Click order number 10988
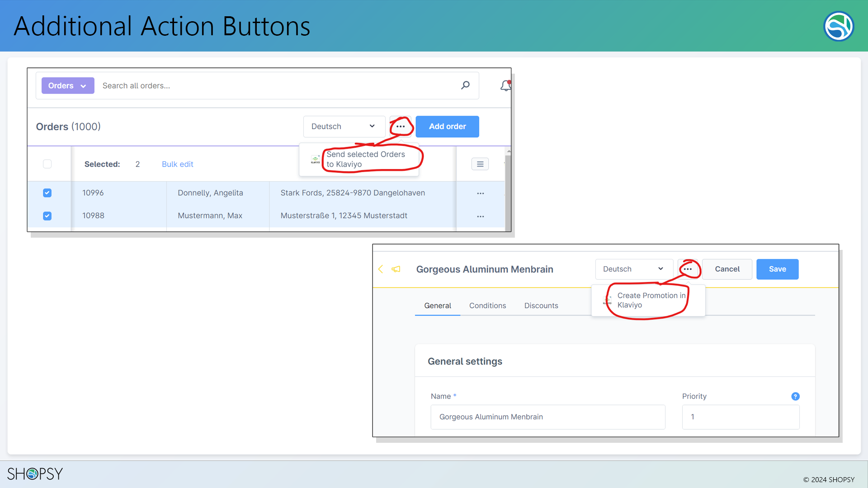 [93, 216]
